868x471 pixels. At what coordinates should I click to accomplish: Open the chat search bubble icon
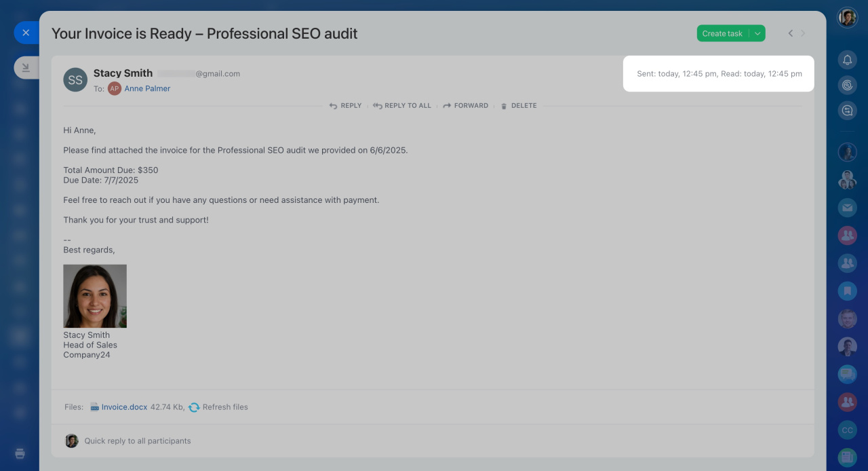[x=847, y=111]
